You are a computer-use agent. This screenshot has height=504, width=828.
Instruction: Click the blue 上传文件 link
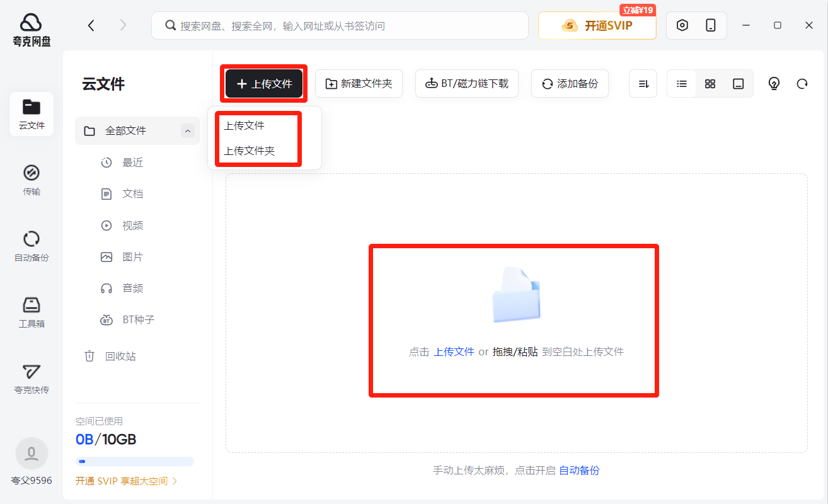[454, 352]
